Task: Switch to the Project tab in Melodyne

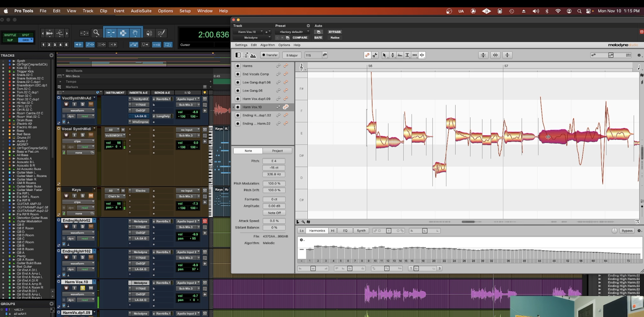Action: click(x=277, y=151)
